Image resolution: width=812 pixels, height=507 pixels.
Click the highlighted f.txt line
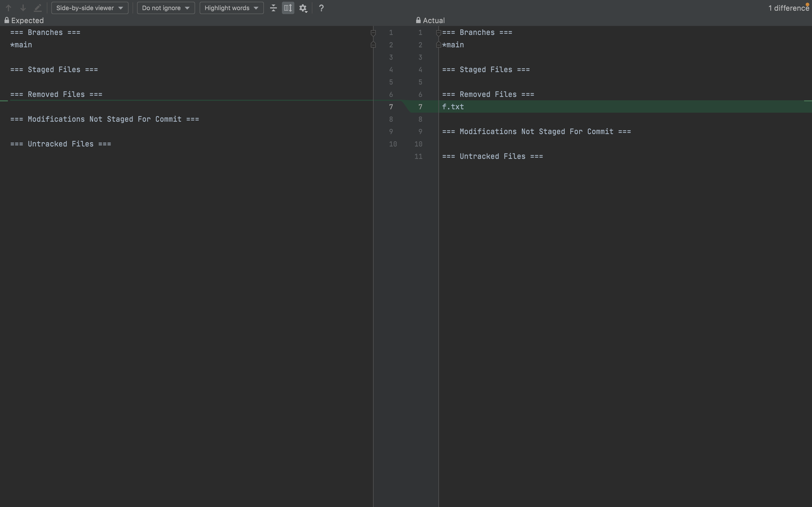pos(453,107)
